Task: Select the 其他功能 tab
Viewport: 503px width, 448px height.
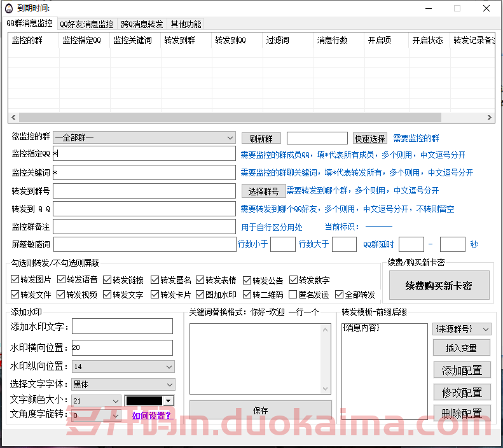Action: point(186,24)
